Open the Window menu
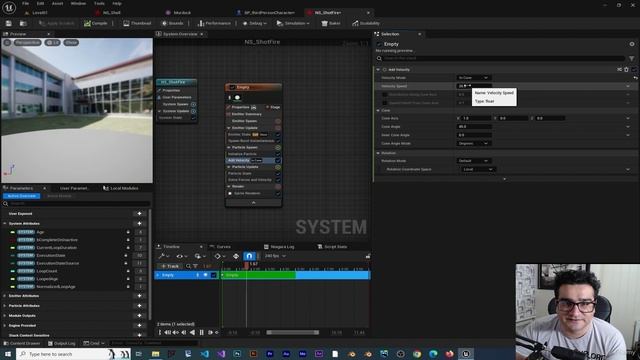This screenshot has width=640, height=360. point(78,3)
